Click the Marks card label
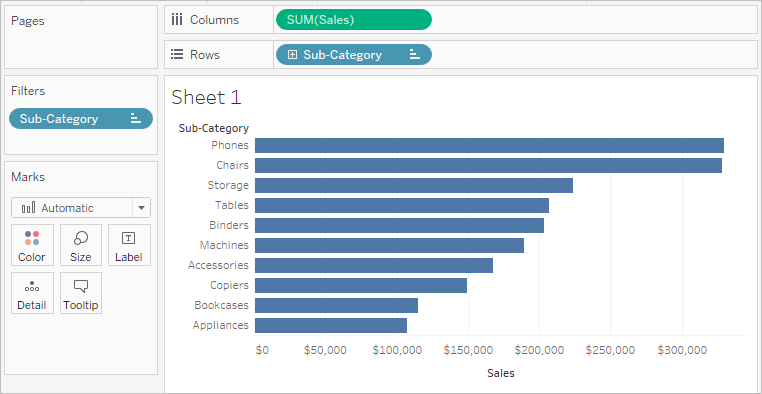The image size is (762, 394). tap(28, 177)
